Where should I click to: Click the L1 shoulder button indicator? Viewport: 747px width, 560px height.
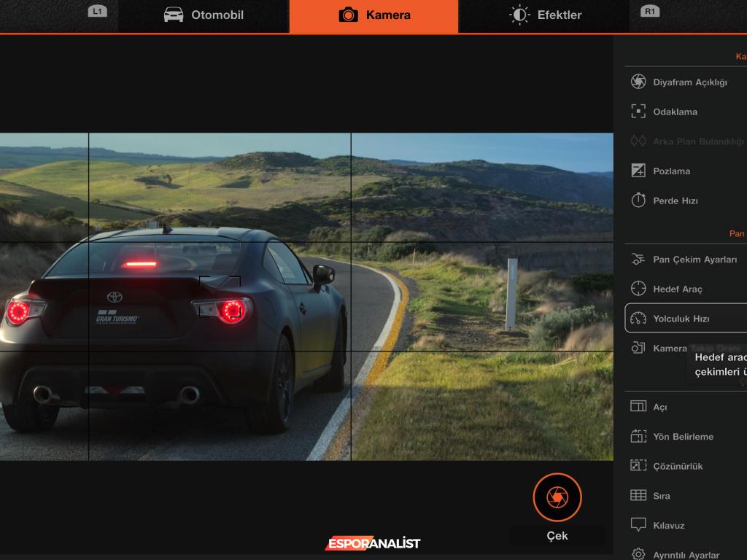[96, 12]
